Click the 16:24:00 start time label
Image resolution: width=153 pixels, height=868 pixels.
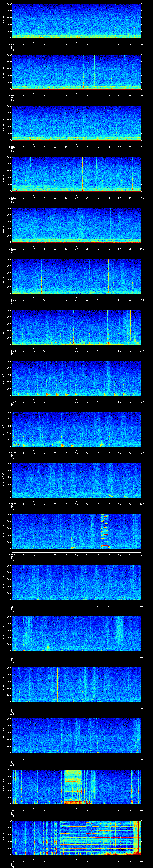pyautogui.click(x=12, y=606)
